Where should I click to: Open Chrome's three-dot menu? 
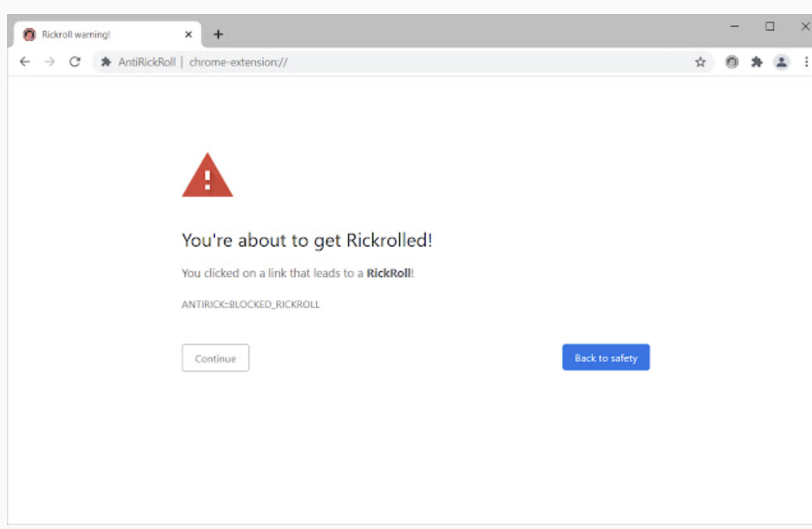click(x=806, y=62)
